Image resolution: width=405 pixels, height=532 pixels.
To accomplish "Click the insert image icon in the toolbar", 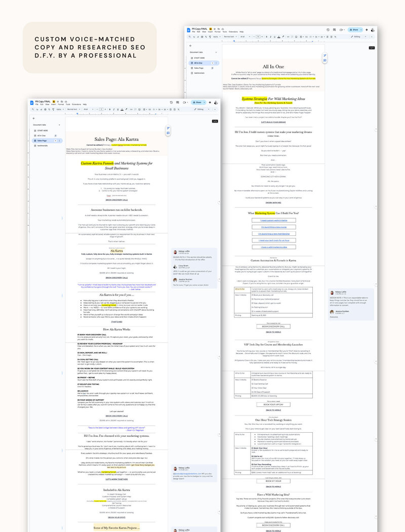I will click(x=140, y=109).
